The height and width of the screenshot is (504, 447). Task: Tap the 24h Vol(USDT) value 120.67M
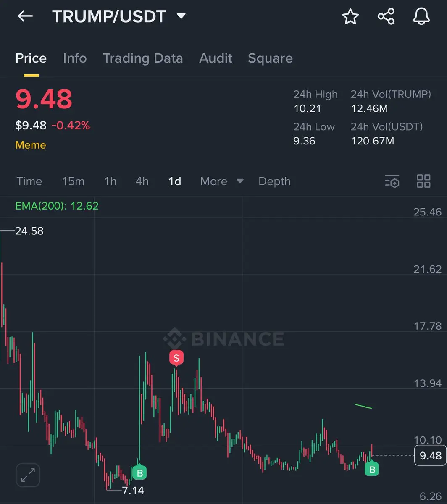[373, 141]
